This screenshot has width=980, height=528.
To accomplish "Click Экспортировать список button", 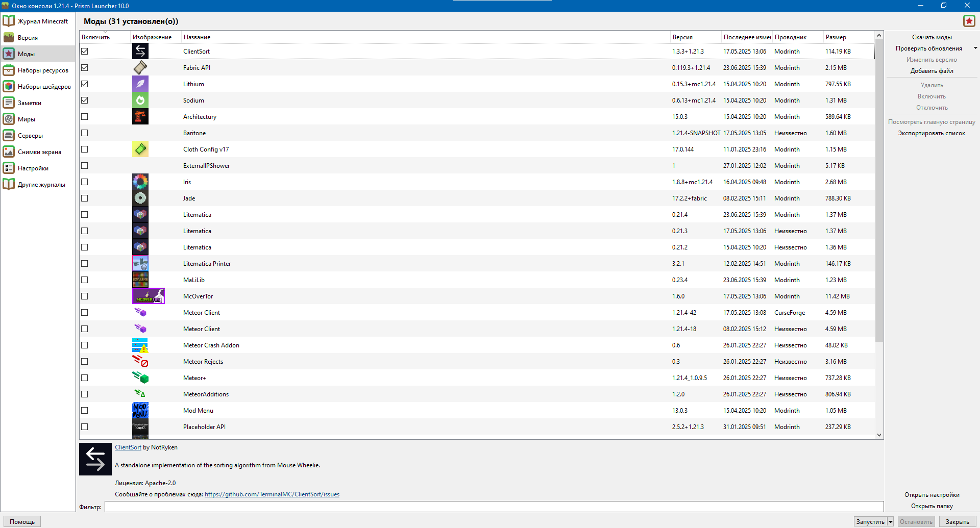I will pyautogui.click(x=932, y=133).
